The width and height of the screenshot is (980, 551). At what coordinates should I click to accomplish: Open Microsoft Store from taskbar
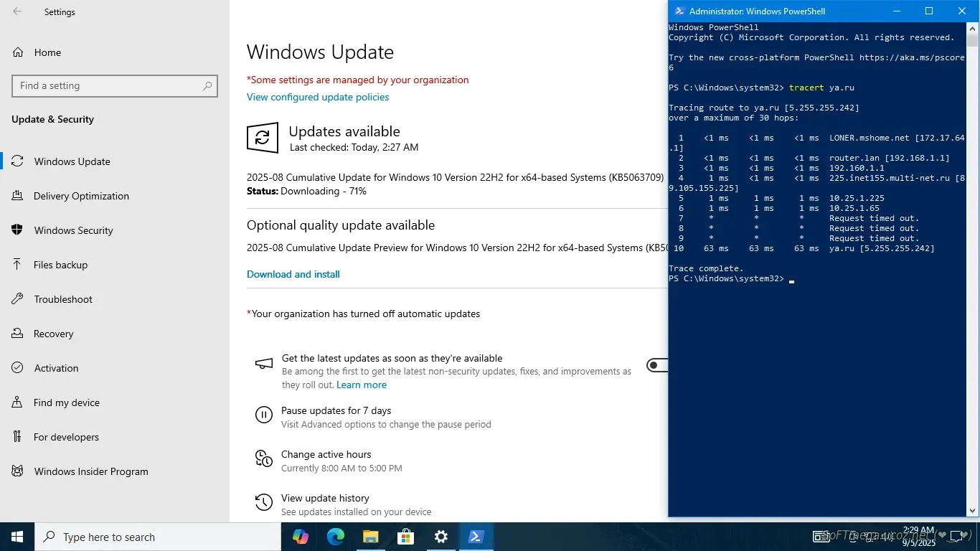pyautogui.click(x=405, y=537)
